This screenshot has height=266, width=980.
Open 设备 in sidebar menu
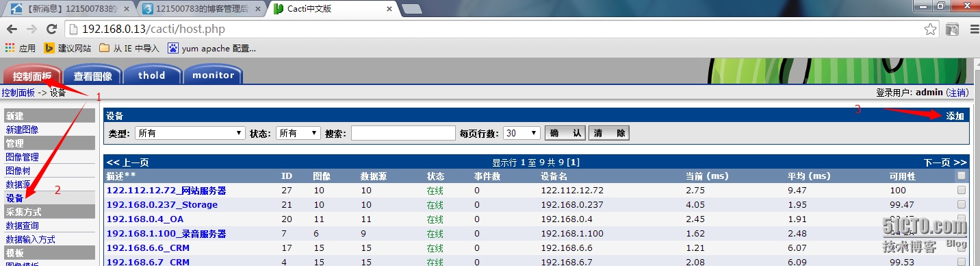[x=14, y=198]
